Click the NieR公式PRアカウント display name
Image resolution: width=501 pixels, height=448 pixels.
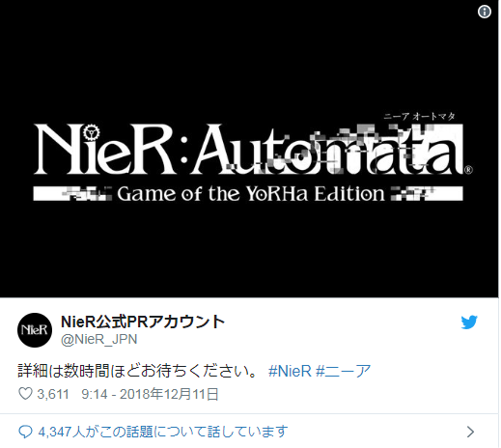(x=143, y=322)
